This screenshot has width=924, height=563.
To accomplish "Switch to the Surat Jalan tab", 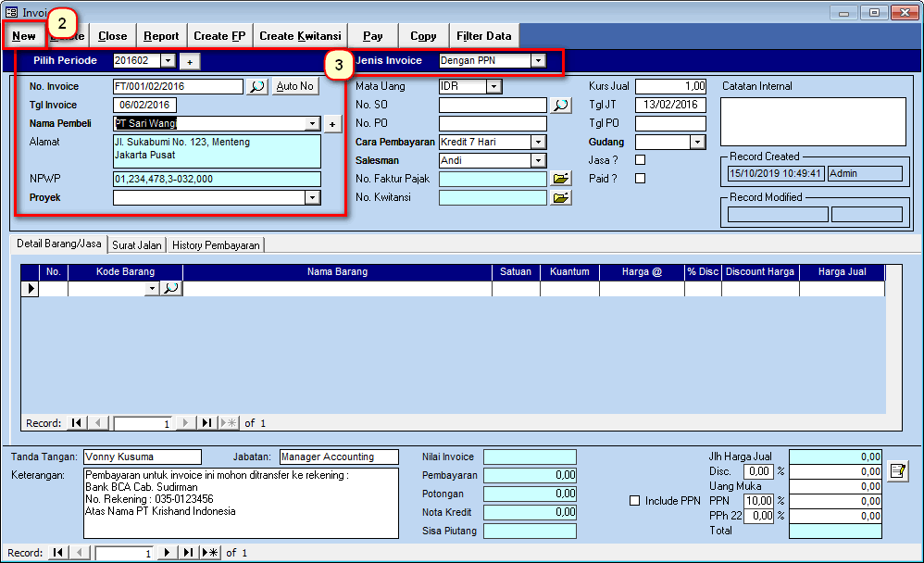I will [x=137, y=245].
